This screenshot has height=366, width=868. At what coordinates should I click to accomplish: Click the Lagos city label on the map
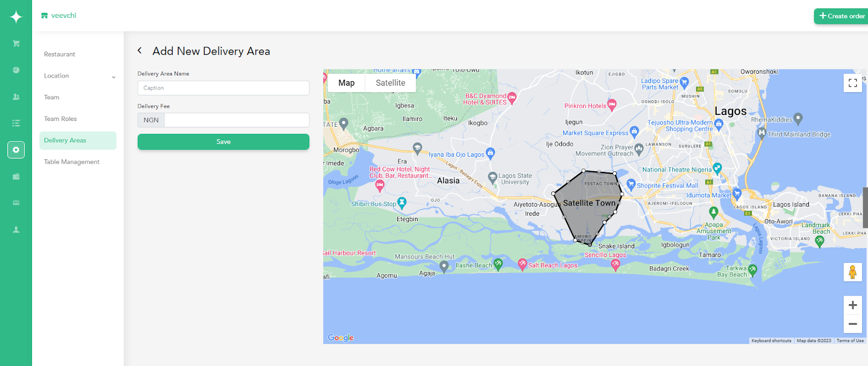(x=730, y=111)
